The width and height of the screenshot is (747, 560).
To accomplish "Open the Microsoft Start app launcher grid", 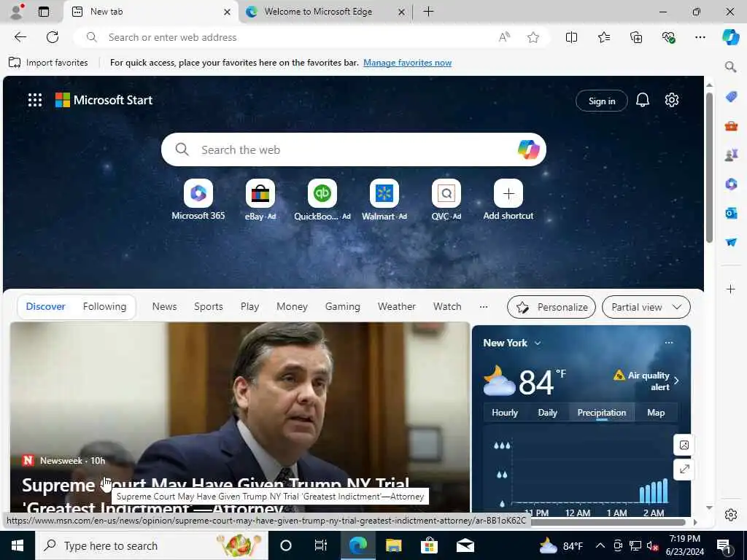I will coord(35,100).
